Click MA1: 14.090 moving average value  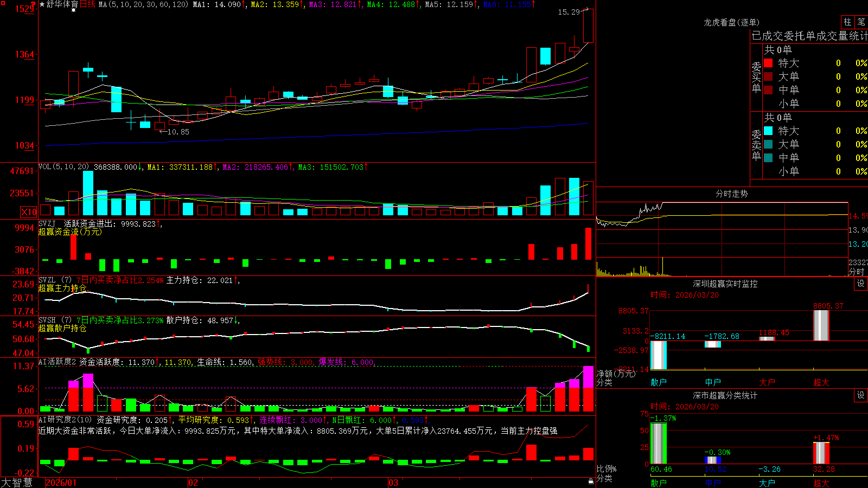tap(219, 4)
